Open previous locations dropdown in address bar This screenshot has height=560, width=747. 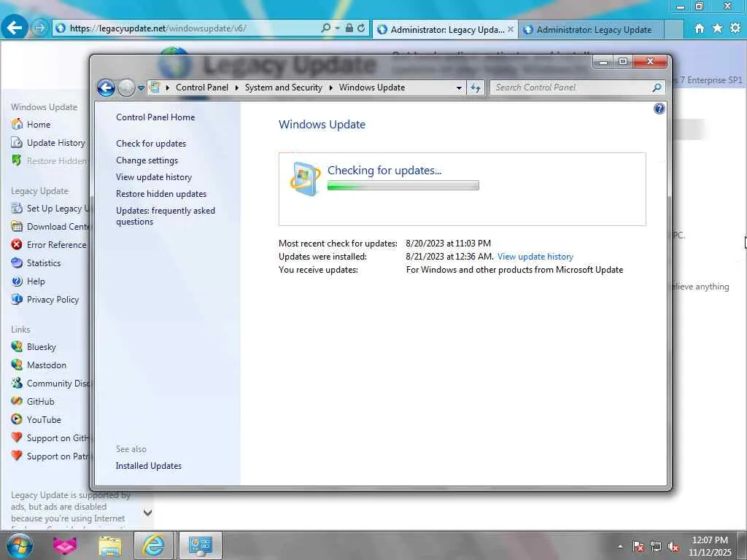pyautogui.click(x=459, y=88)
